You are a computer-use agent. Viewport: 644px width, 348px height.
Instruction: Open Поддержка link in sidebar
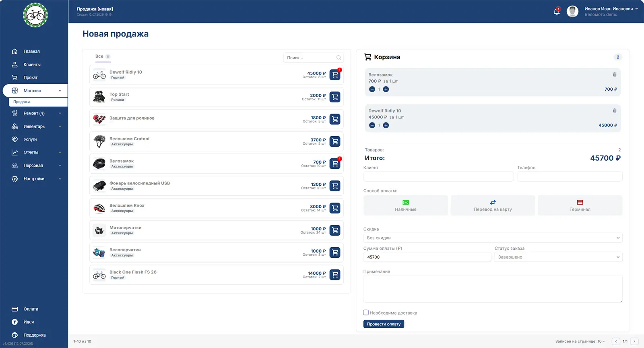34,335
